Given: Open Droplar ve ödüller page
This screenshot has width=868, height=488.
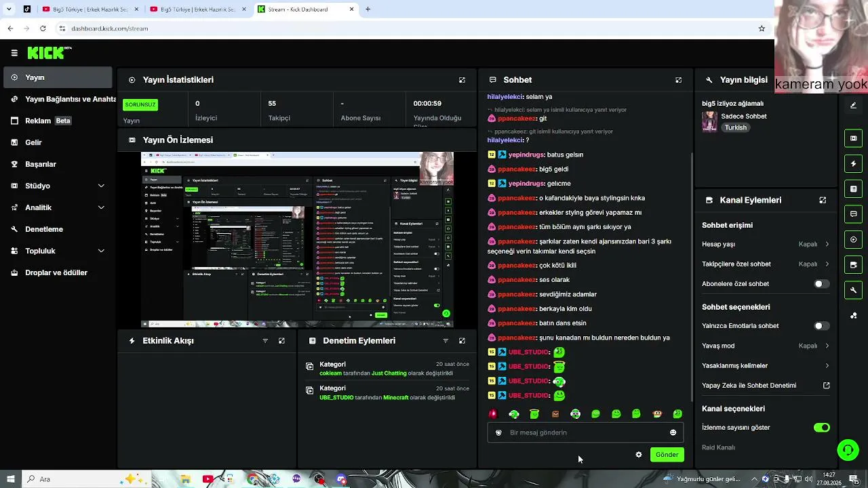Looking at the screenshot, I should tap(57, 272).
